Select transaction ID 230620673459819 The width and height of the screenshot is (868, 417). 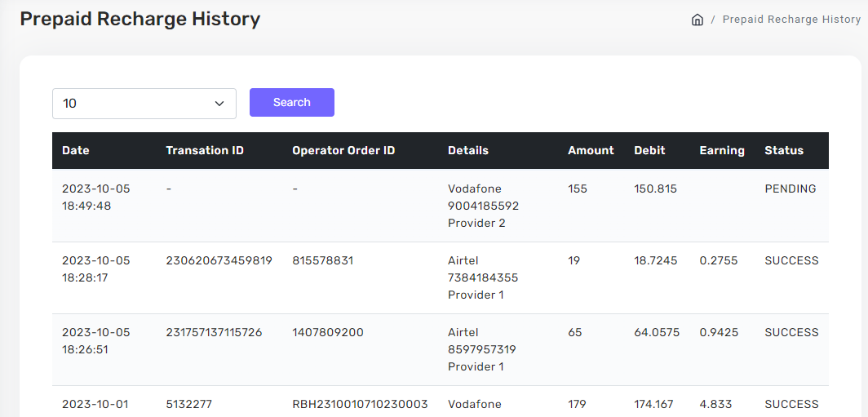click(219, 260)
